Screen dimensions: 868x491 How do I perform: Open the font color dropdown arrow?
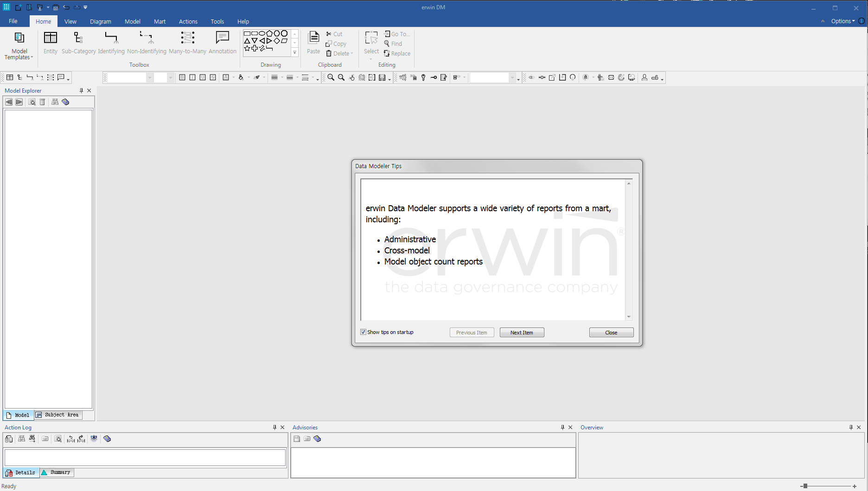[x=233, y=77]
